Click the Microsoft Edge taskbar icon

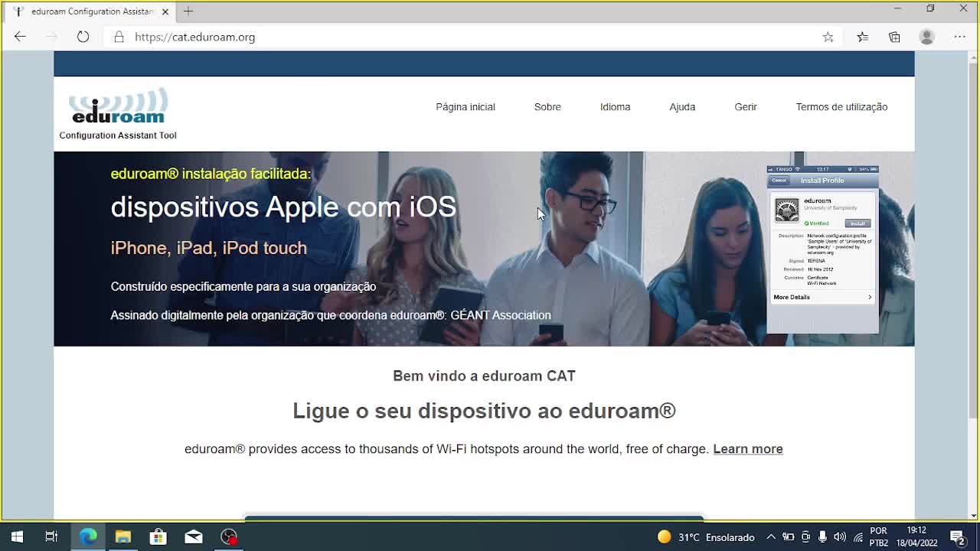[88, 537]
